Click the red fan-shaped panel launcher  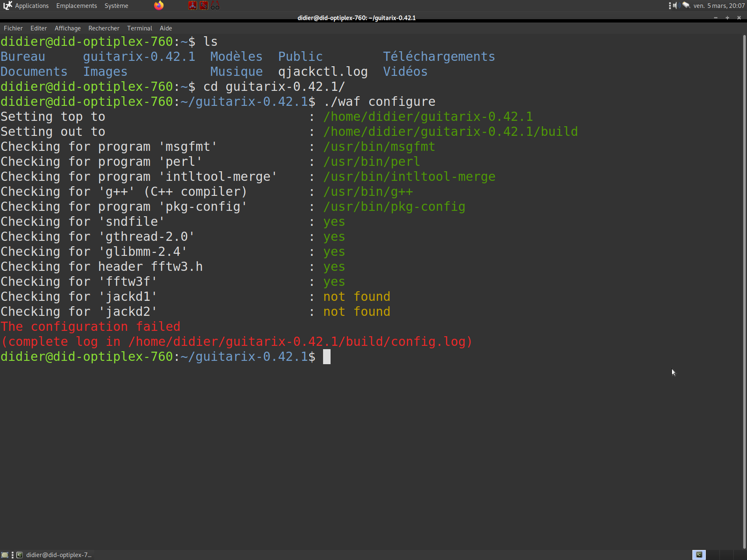pyautogui.click(x=193, y=5)
